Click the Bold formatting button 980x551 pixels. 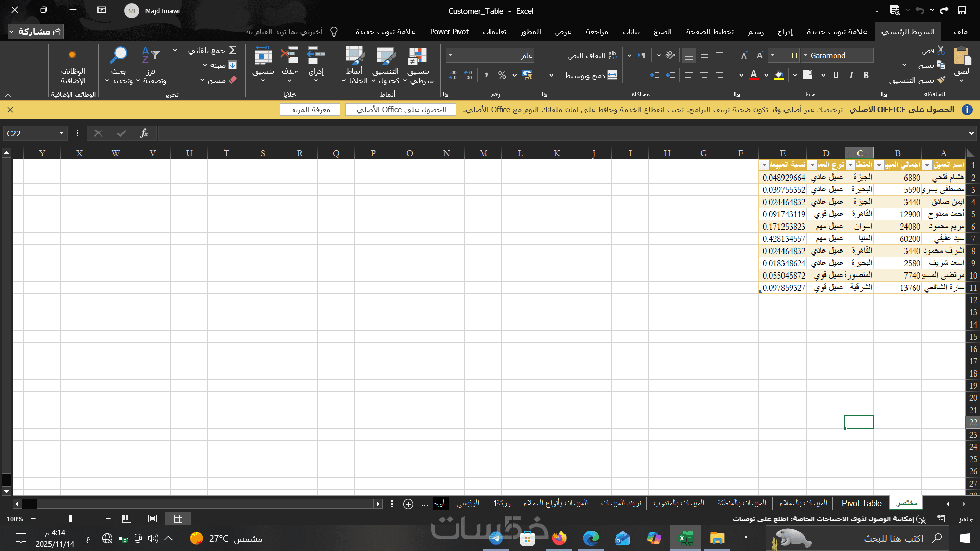(866, 76)
